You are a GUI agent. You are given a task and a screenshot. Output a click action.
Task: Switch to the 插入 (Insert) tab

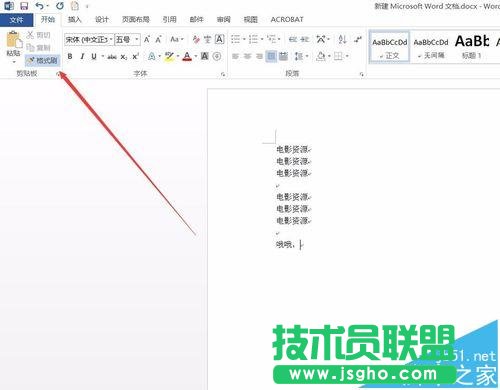click(x=75, y=19)
